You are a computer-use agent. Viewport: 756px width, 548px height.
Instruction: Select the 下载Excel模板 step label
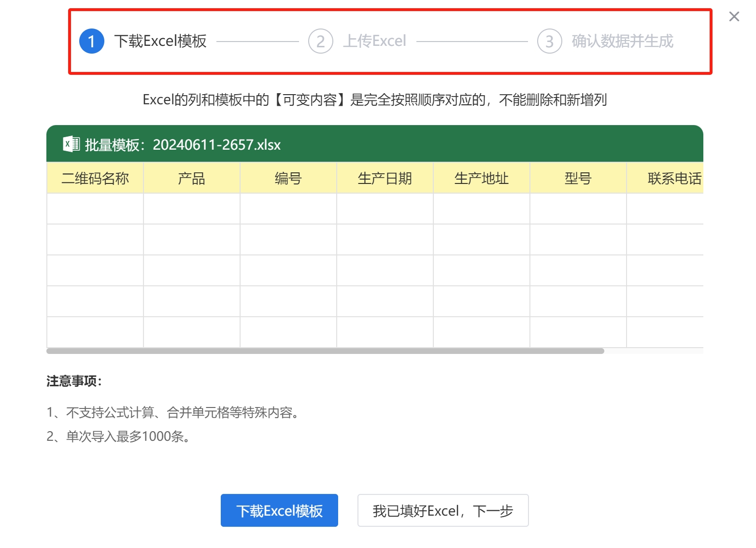(160, 42)
